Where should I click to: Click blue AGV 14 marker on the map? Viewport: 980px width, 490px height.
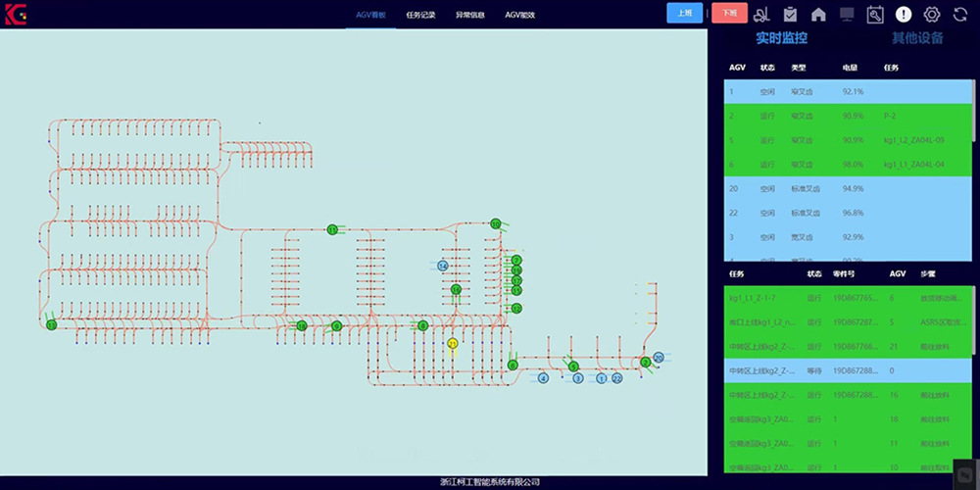[443, 266]
